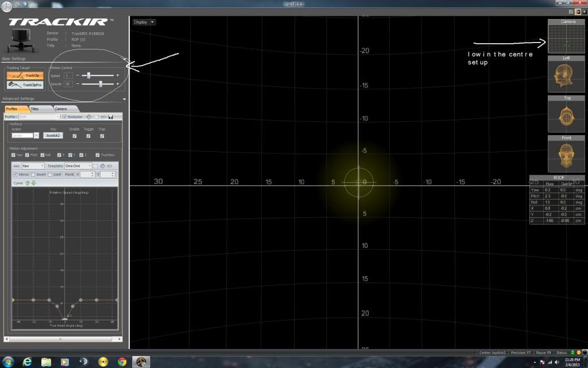
Task: Click the Point X stepper field
Action: pos(87,175)
